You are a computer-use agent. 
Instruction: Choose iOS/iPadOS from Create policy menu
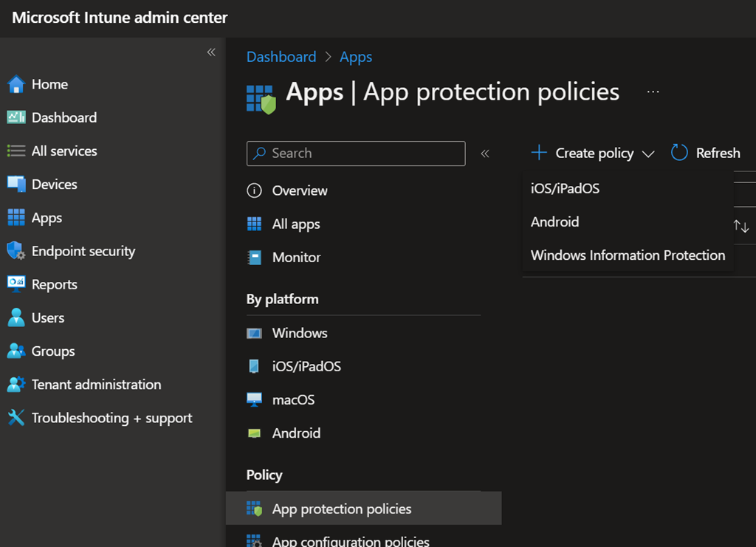565,188
